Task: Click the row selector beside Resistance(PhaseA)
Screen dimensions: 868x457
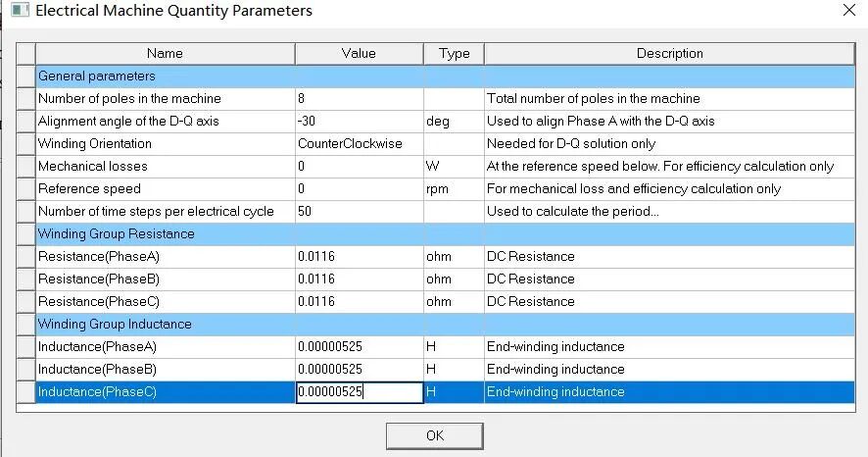Action: tap(26, 257)
